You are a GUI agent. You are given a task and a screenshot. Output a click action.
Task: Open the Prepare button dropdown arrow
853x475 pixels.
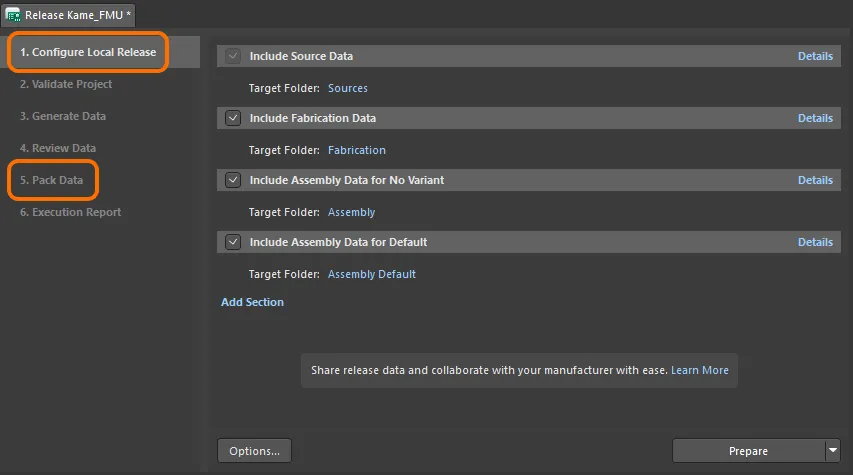833,451
